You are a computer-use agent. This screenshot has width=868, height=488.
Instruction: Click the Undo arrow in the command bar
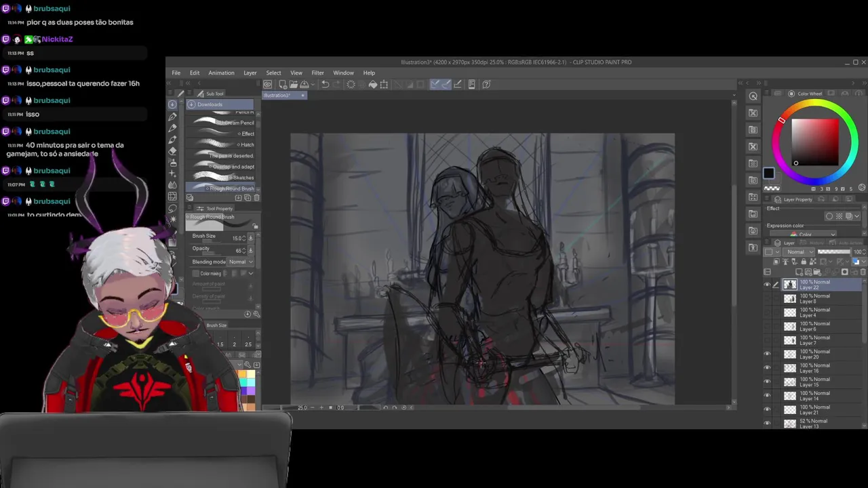325,84
